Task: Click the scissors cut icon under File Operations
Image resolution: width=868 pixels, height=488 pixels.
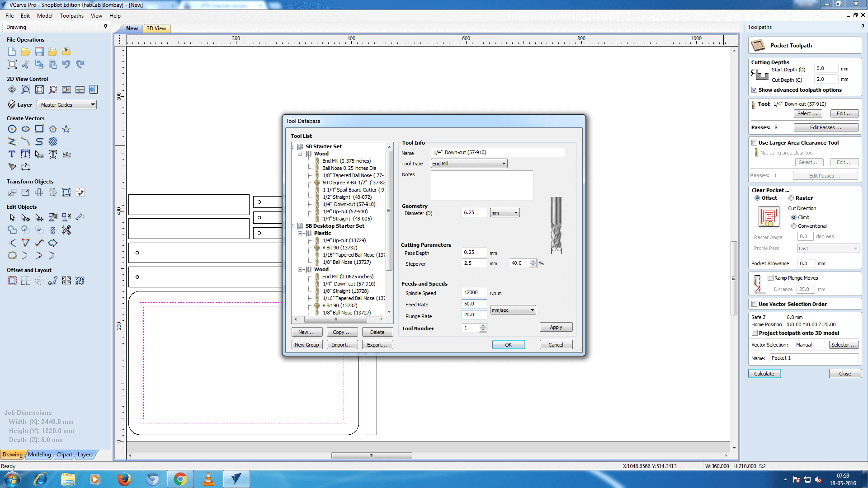Action: coord(26,64)
